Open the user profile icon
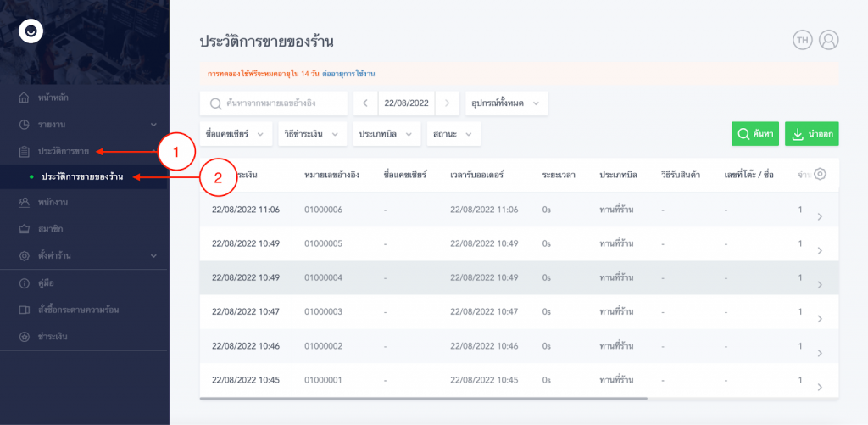This screenshot has width=868, height=425. 828,40
